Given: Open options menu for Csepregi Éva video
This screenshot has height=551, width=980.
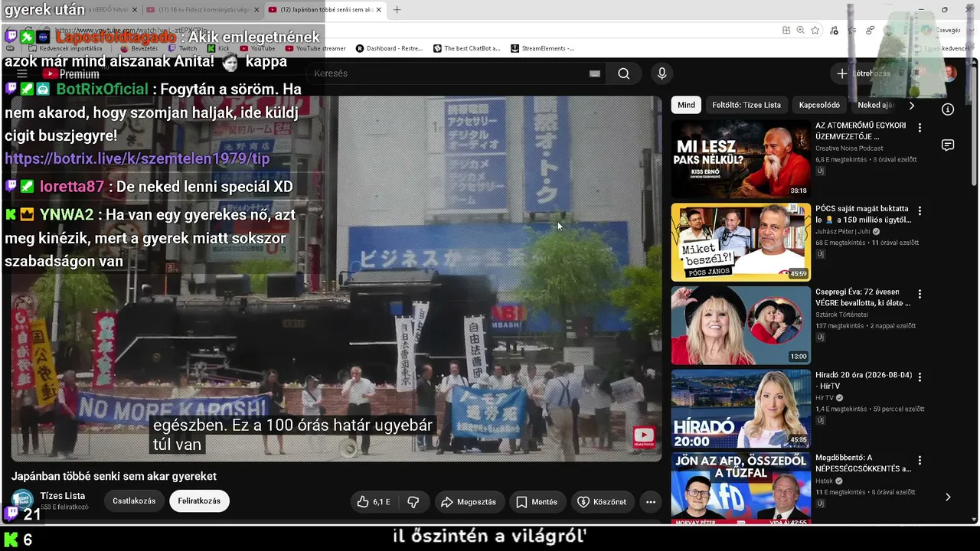Looking at the screenshot, I should pos(920,294).
